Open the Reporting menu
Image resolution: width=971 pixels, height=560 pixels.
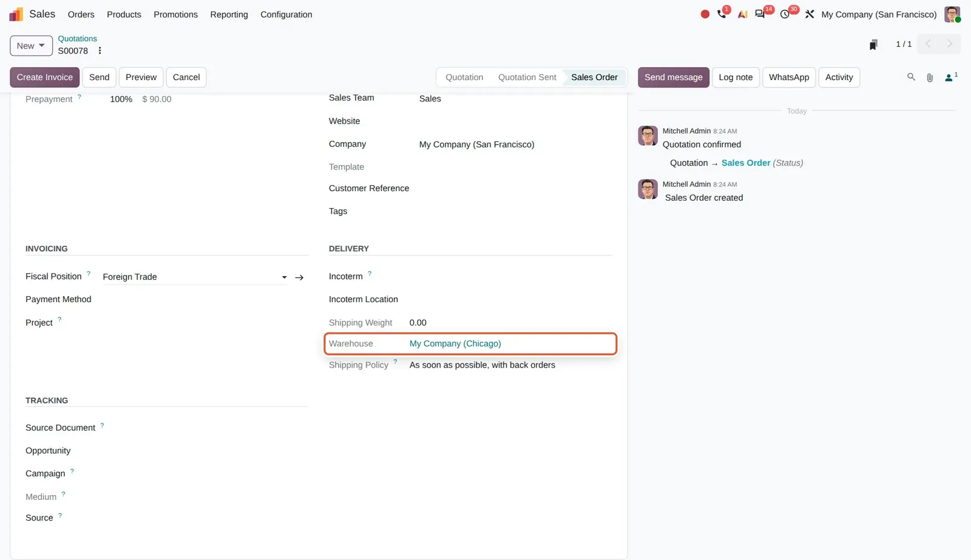(229, 15)
